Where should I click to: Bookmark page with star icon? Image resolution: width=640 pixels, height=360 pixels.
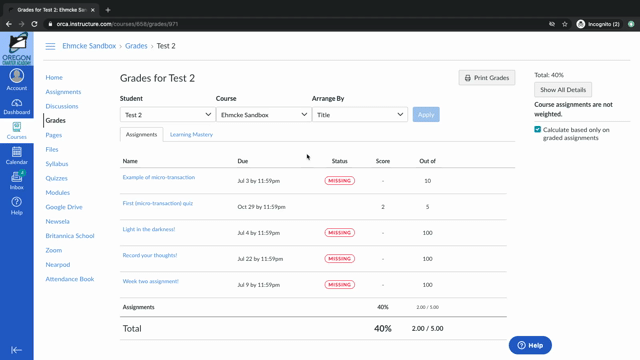tap(564, 24)
